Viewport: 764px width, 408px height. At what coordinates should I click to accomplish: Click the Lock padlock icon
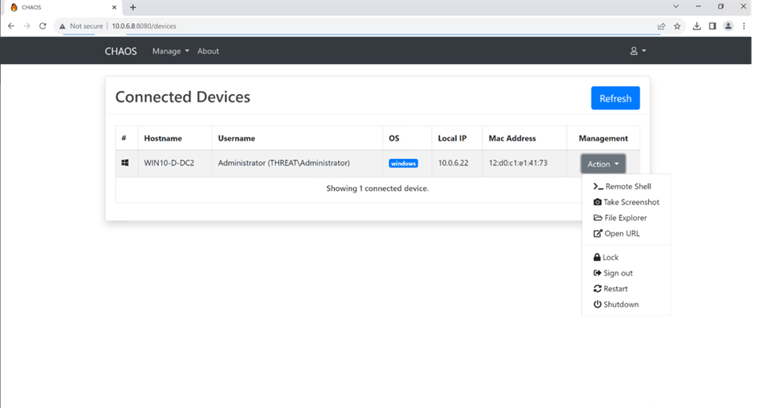pyautogui.click(x=597, y=257)
